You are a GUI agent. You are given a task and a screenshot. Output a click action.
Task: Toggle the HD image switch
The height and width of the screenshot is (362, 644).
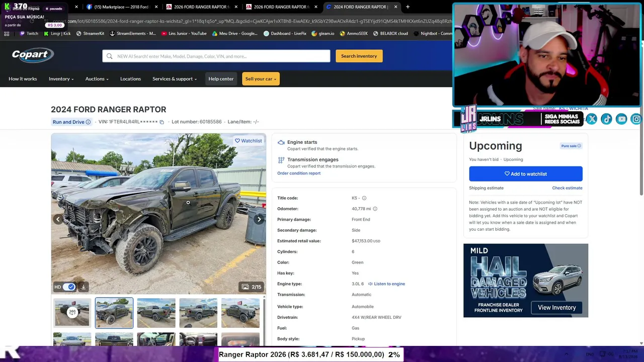tap(68, 287)
